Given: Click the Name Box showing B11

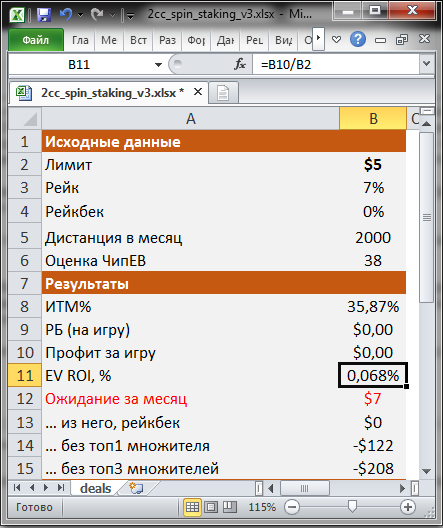Looking at the screenshot, I should (79, 64).
